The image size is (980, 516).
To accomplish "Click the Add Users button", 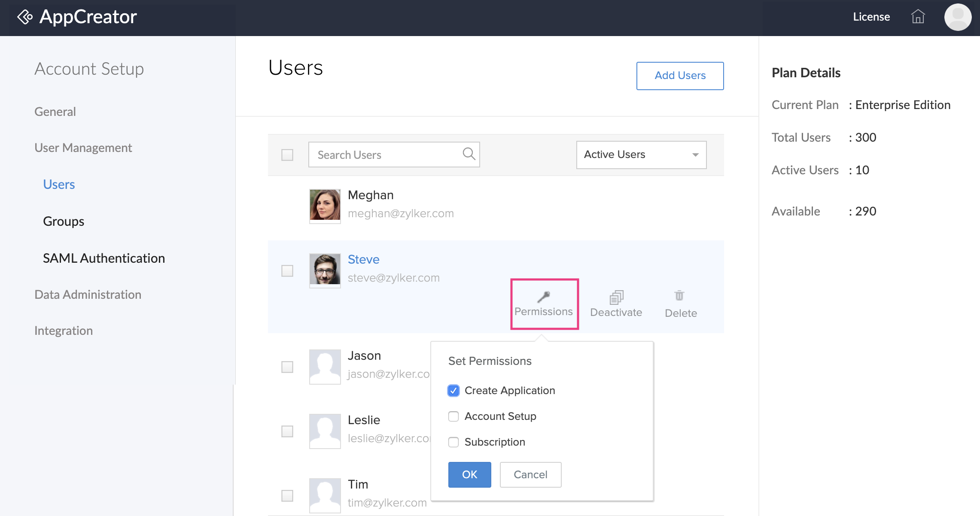I will (680, 76).
